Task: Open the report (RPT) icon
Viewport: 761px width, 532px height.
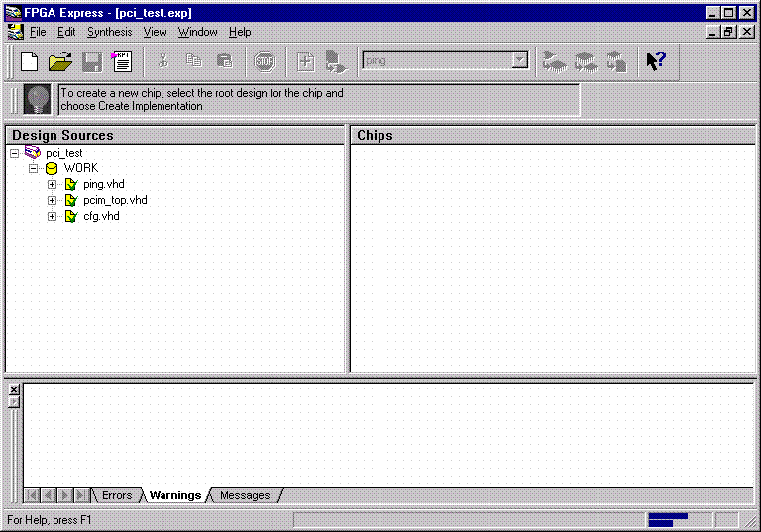Action: (123, 61)
